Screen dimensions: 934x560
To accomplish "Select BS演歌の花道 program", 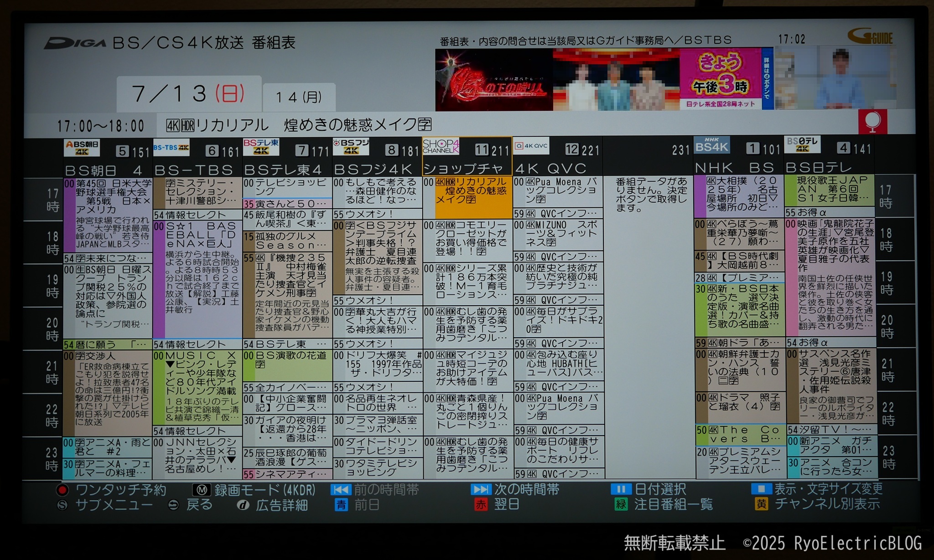I will (287, 366).
